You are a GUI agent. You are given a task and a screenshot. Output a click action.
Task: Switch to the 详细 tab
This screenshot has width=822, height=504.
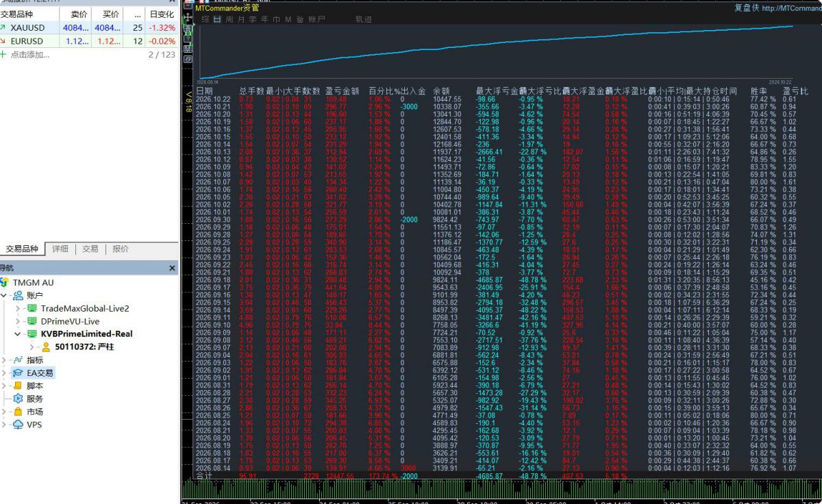[x=60, y=249]
